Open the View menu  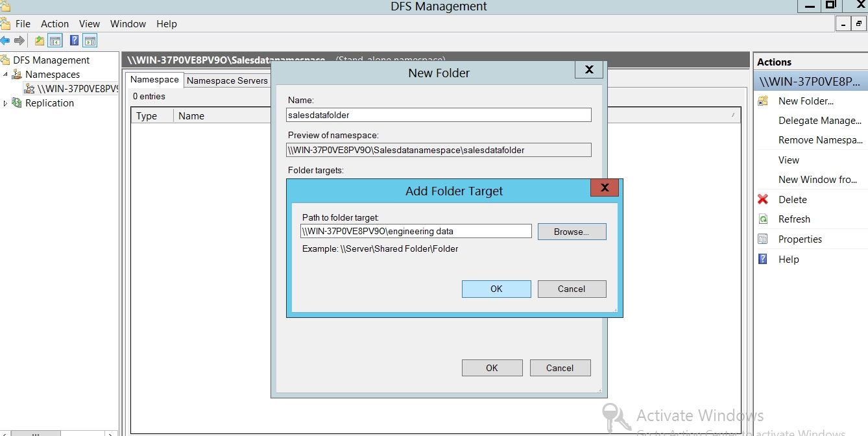point(90,24)
